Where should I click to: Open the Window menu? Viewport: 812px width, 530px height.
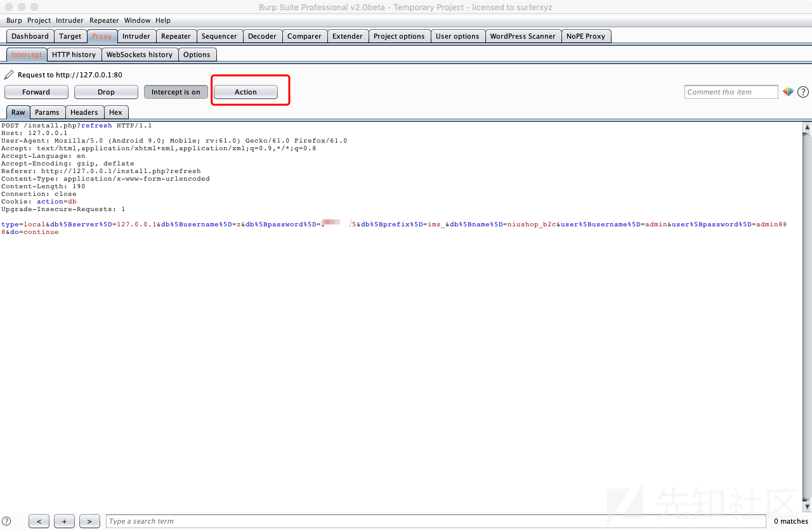click(x=138, y=20)
